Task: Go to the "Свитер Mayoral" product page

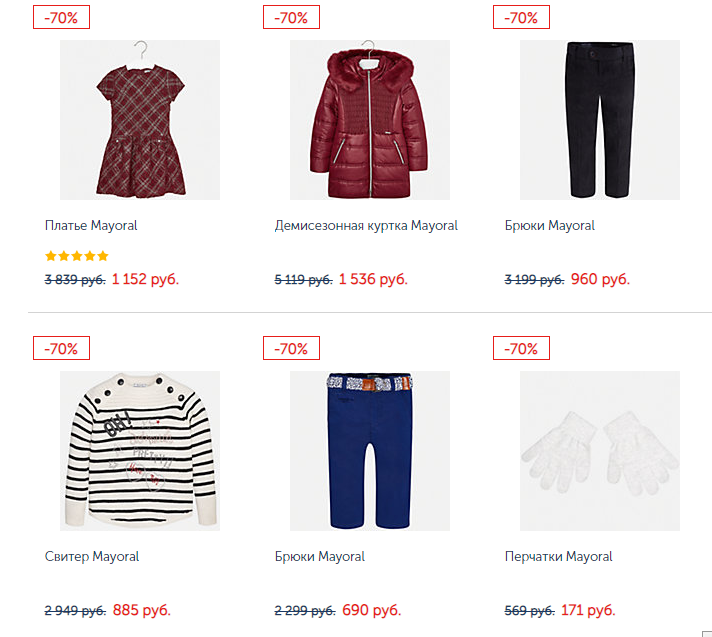Action: click(92, 557)
